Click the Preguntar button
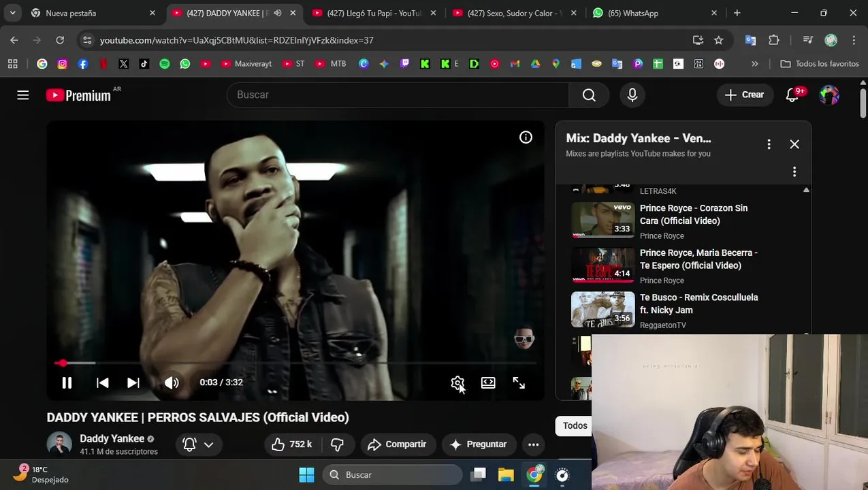This screenshot has height=490, width=868. (479, 444)
